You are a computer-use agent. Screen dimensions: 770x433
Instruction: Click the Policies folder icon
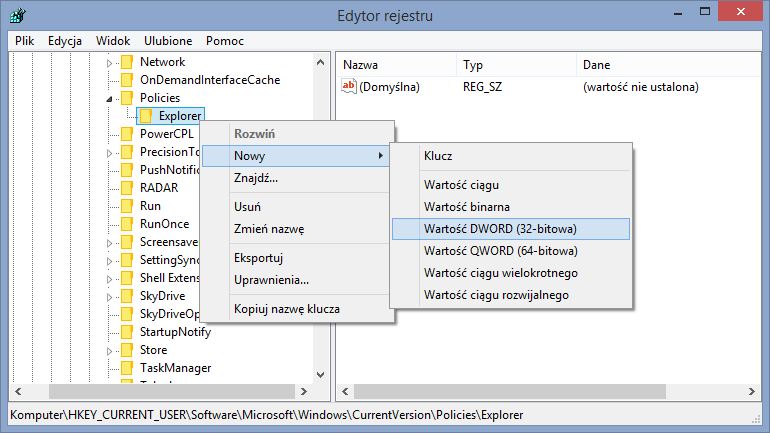(x=127, y=98)
